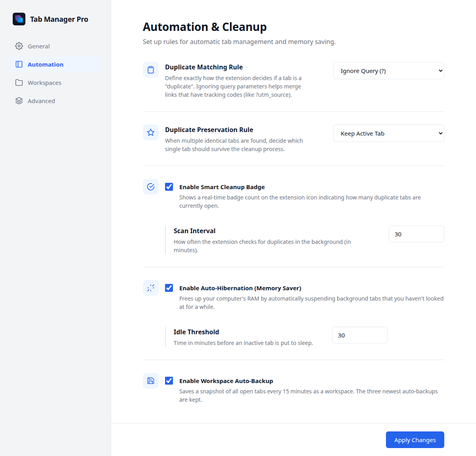Click the Duplicate Matching Rule heading
The width and height of the screenshot is (476, 456).
(204, 67)
